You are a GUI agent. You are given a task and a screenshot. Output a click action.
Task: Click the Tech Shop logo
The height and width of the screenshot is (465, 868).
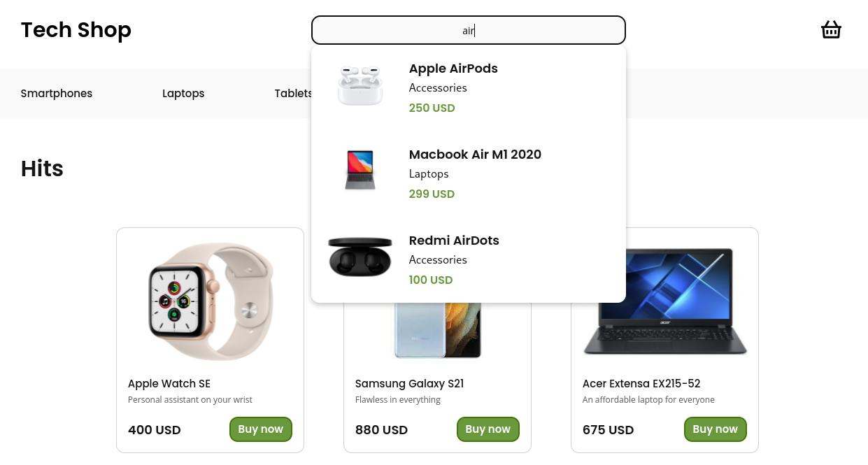click(x=76, y=30)
